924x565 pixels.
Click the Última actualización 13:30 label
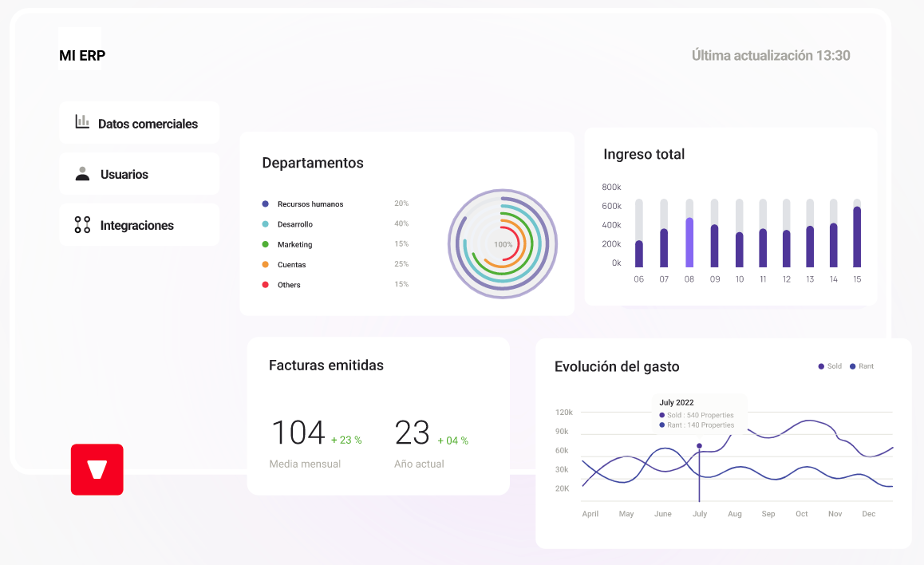pos(771,55)
